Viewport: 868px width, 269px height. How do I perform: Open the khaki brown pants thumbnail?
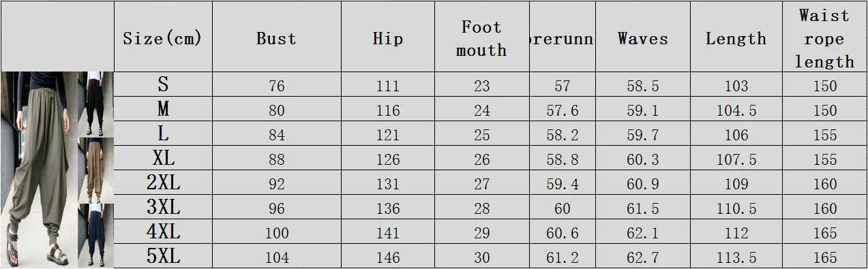click(95, 169)
